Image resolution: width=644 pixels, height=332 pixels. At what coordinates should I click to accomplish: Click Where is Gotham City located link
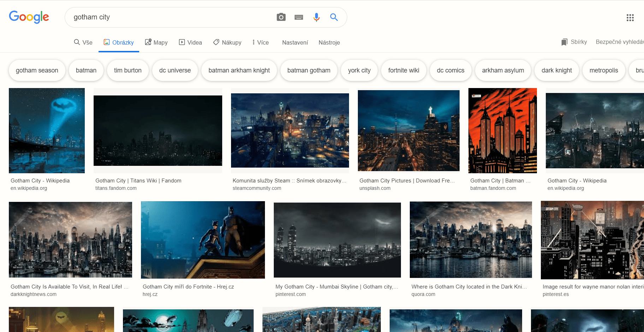click(469, 287)
